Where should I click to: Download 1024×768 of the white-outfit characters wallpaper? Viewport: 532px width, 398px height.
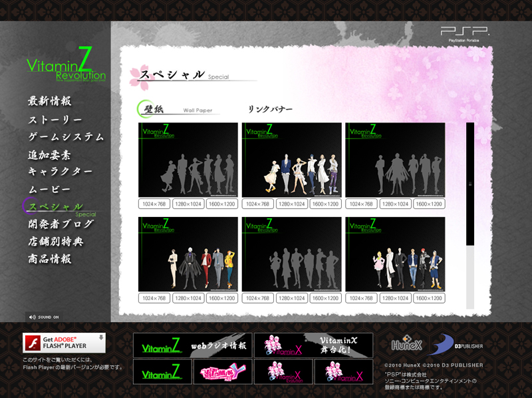(257, 204)
